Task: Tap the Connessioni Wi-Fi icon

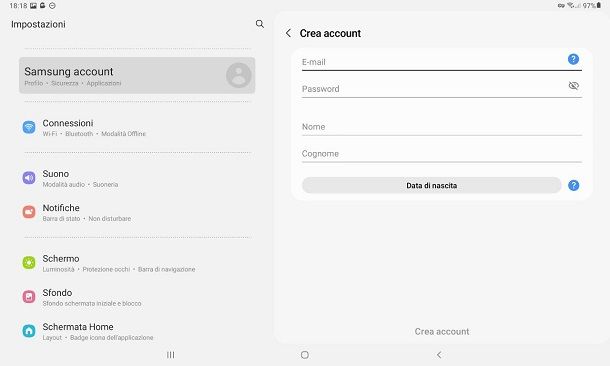Action: (x=29, y=127)
